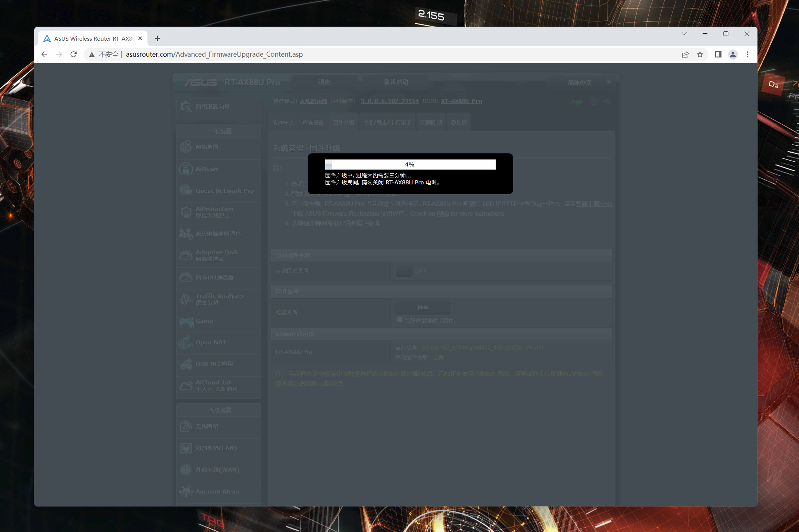
Task: Expand the Chrome tab search chevron
Action: pyautogui.click(x=684, y=34)
